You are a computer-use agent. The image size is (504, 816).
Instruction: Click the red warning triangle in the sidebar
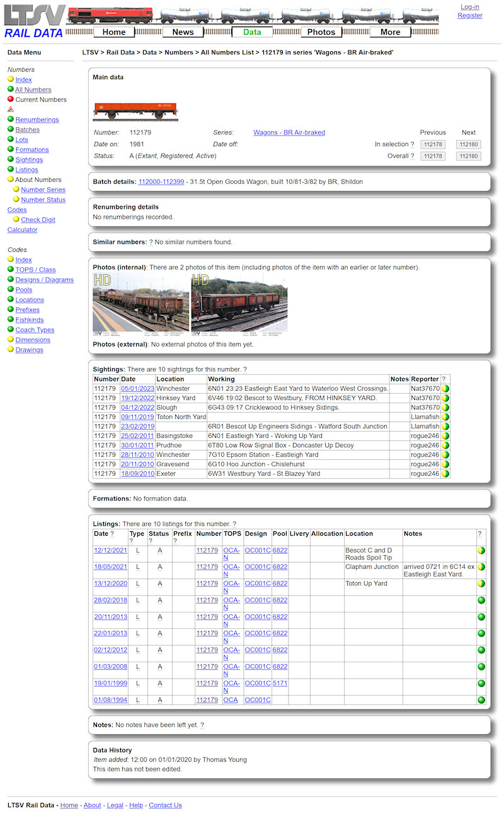pyautogui.click(x=11, y=108)
